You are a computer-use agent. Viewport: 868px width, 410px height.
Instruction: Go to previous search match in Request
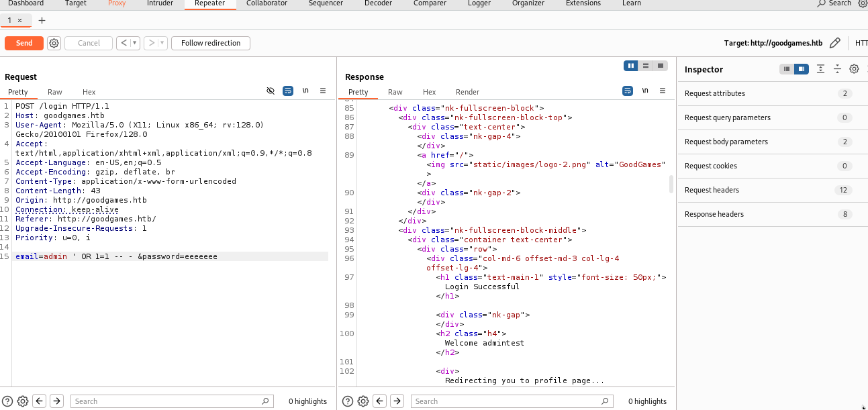pyautogui.click(x=40, y=401)
